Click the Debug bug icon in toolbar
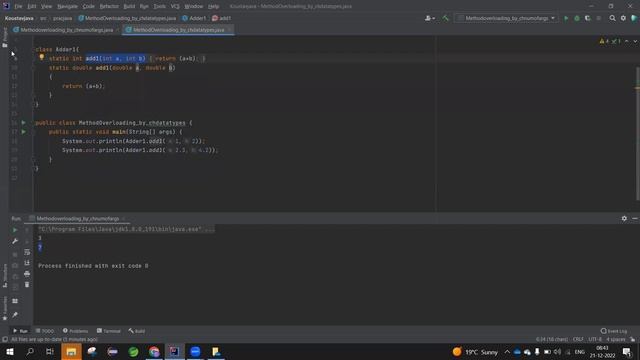 coord(577,18)
